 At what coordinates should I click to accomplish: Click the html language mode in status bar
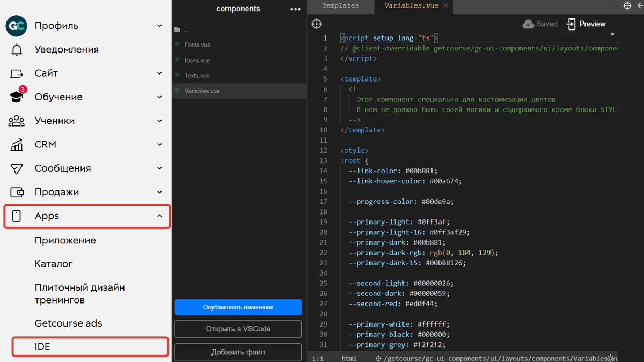click(x=349, y=358)
